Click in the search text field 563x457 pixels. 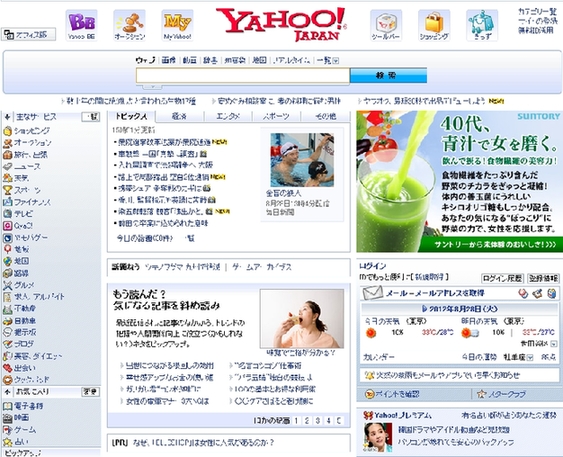pyautogui.click(x=243, y=76)
